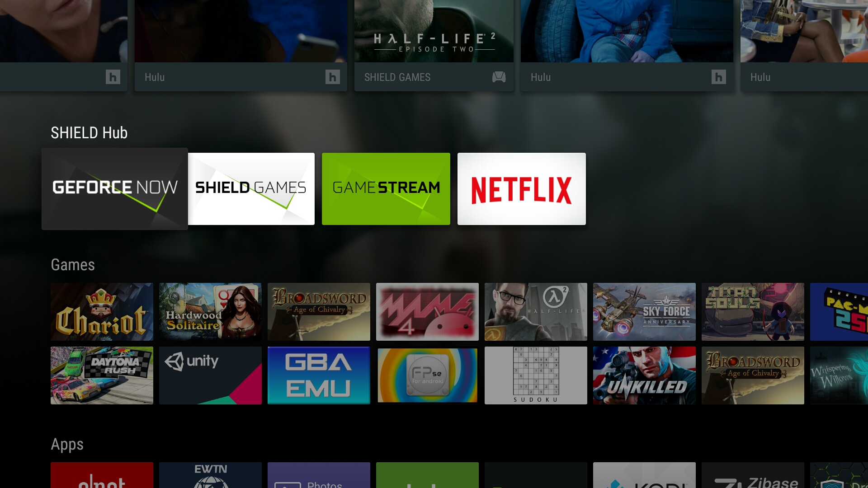Image resolution: width=868 pixels, height=488 pixels.
Task: Expand SHIELD Hub section
Action: [89, 132]
